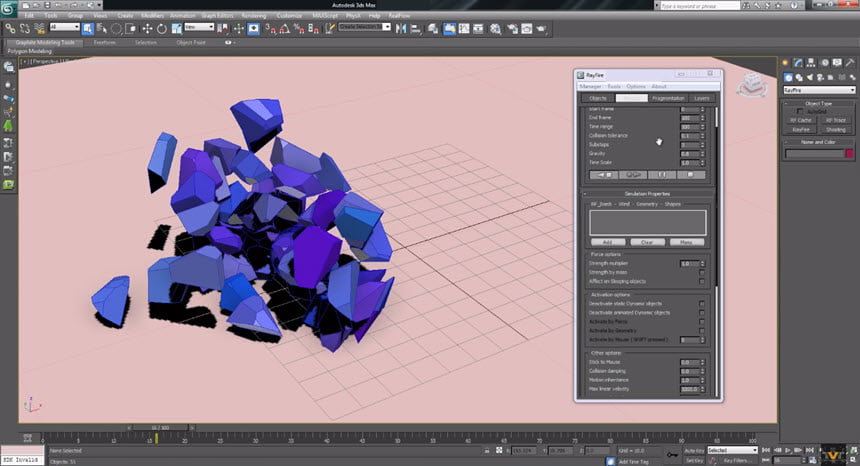The height and width of the screenshot is (466, 860).
Task: Enable the Activate by Geometry checkbox
Action: coord(702,331)
